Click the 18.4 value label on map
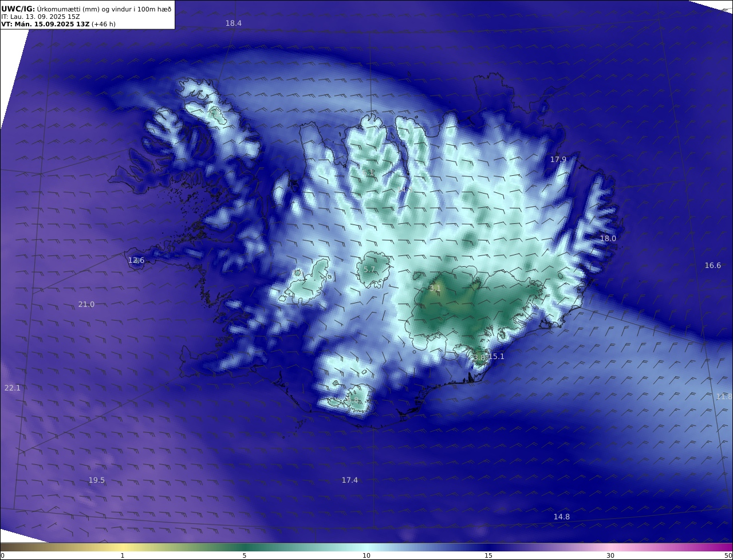Screen dimensions: 733x560 234,23
